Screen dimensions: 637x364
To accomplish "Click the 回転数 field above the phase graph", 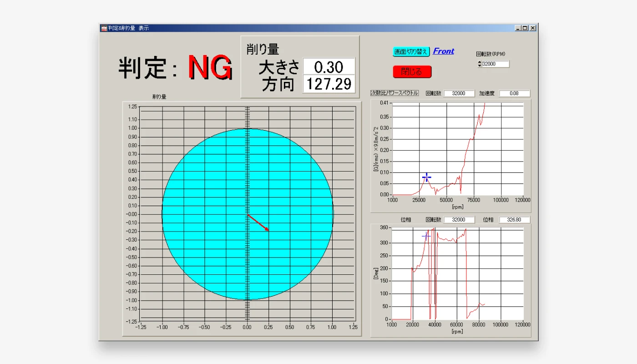I will [x=459, y=220].
